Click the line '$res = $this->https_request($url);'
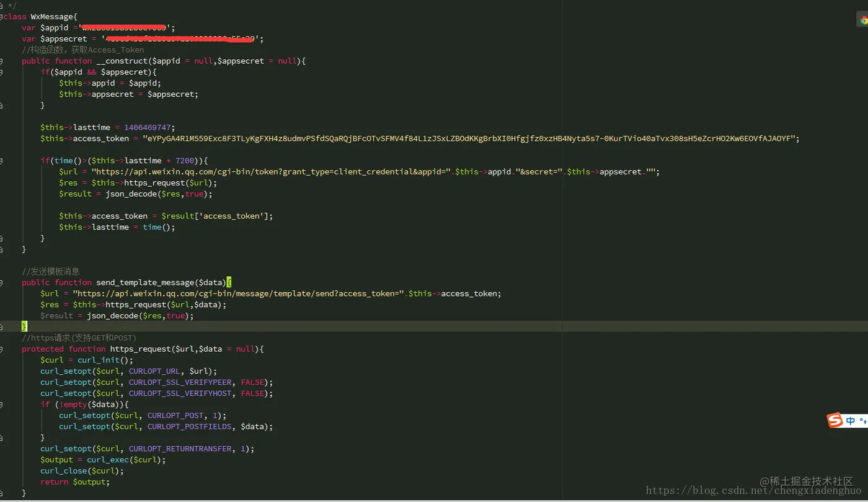 coord(138,183)
